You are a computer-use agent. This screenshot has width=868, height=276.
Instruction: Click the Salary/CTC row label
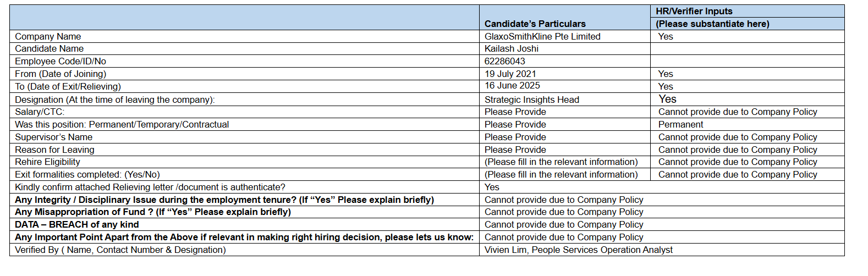pos(40,112)
